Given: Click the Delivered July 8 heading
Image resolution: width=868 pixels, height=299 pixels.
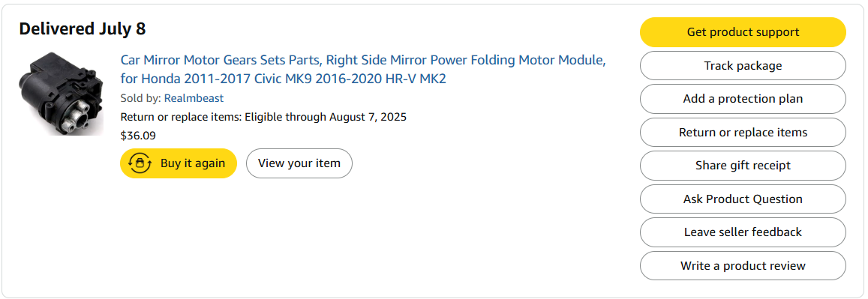Looking at the screenshot, I should coord(82,28).
